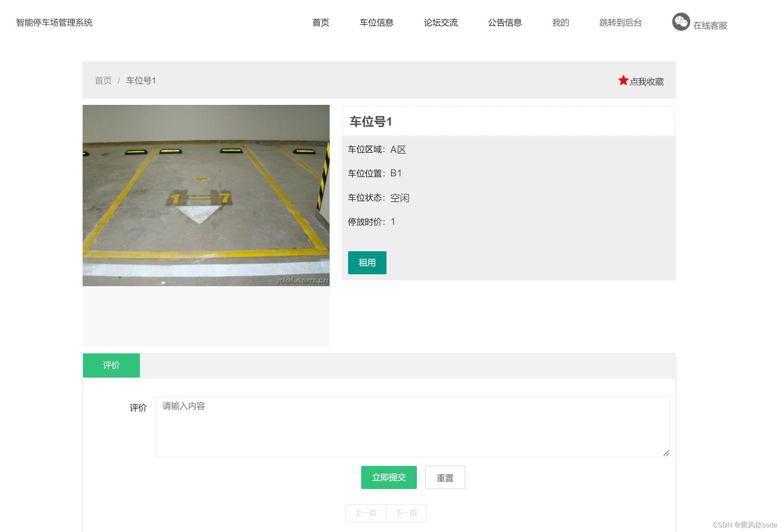783x532 pixels.
Task: Select 我的 in navigation bar
Action: 560,23
